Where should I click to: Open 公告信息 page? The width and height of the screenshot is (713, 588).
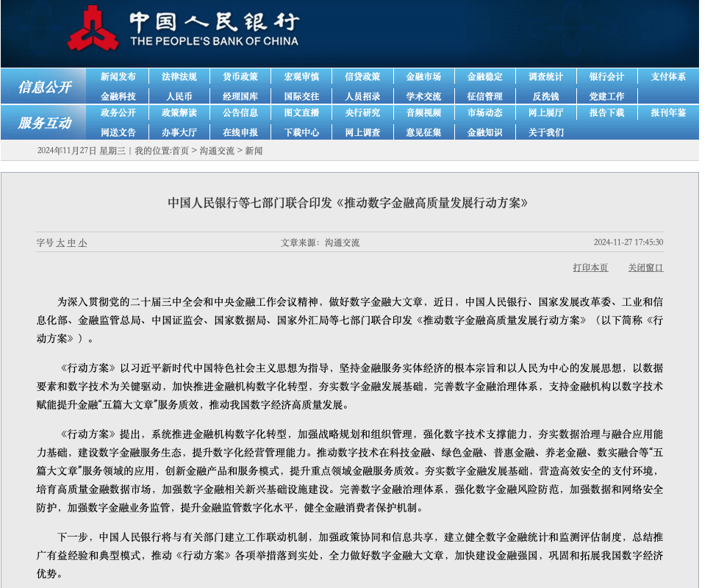click(240, 112)
